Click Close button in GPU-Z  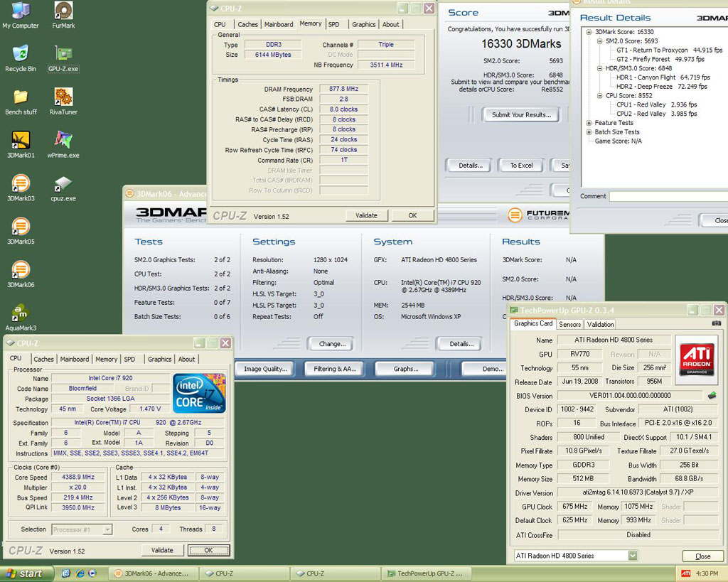pos(702,556)
